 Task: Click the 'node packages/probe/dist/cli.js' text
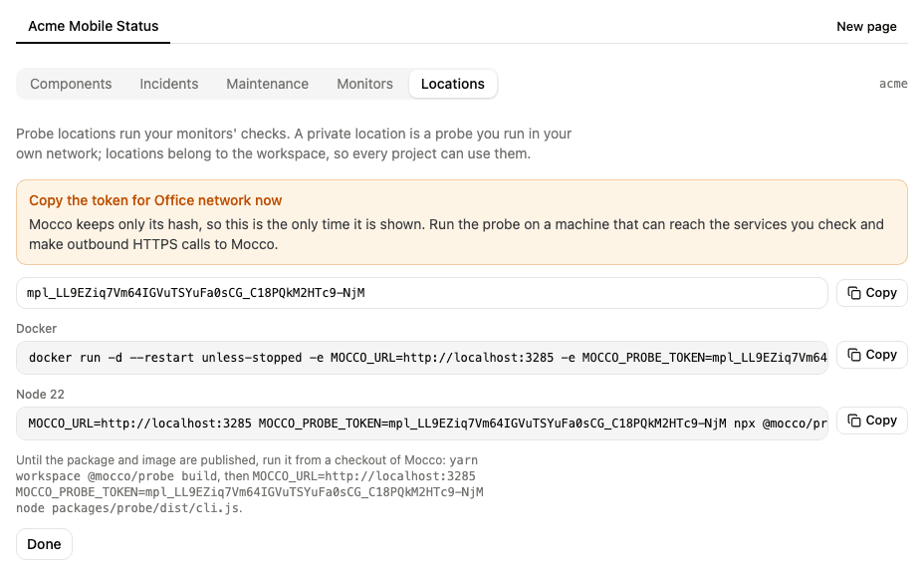click(x=127, y=508)
